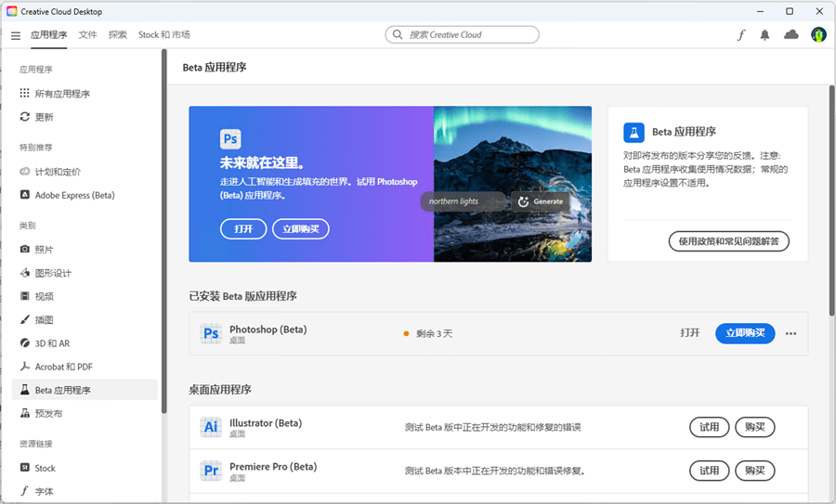This screenshot has height=504, width=836.
Task: Click blue 立即购买 for Photoshop (Beta)
Action: point(745,333)
